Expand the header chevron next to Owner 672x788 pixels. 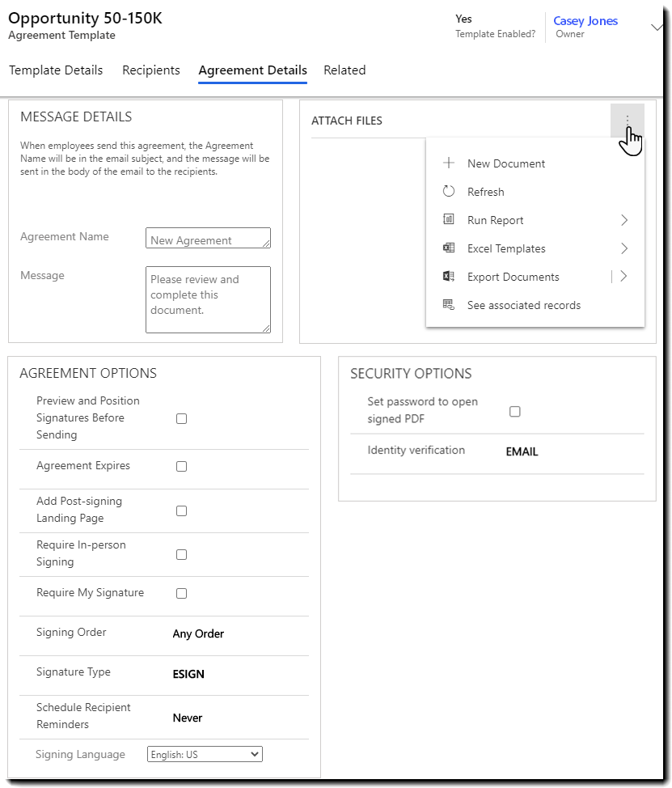pyautogui.click(x=656, y=28)
